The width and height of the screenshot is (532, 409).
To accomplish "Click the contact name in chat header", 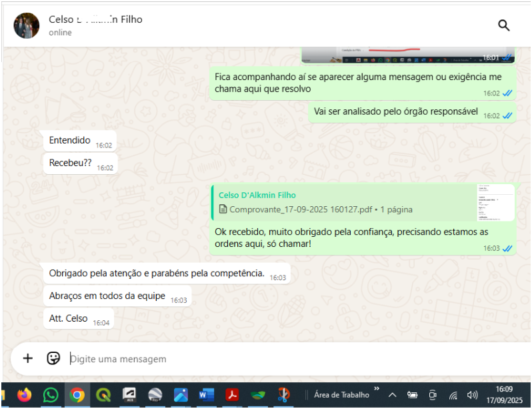I will pyautogui.click(x=95, y=19).
